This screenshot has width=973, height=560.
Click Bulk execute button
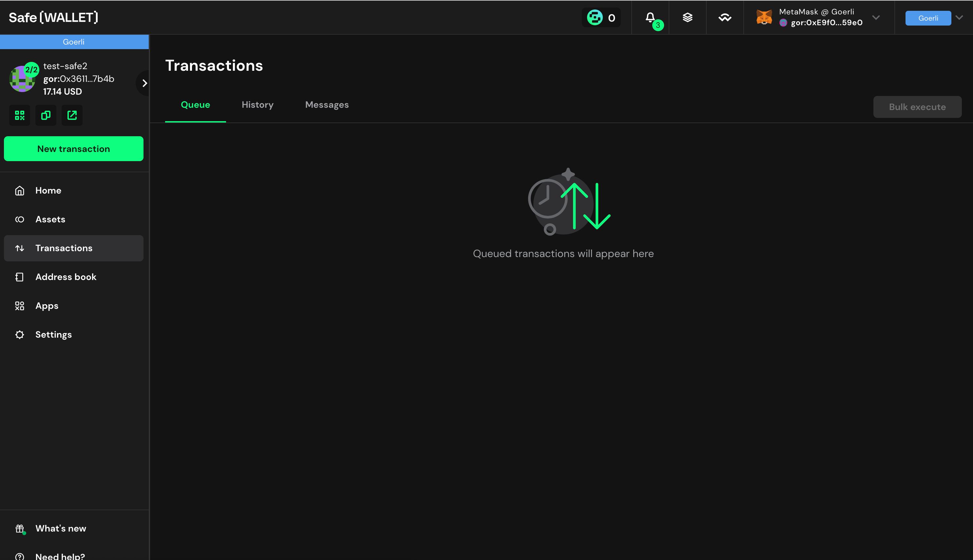pos(917,107)
